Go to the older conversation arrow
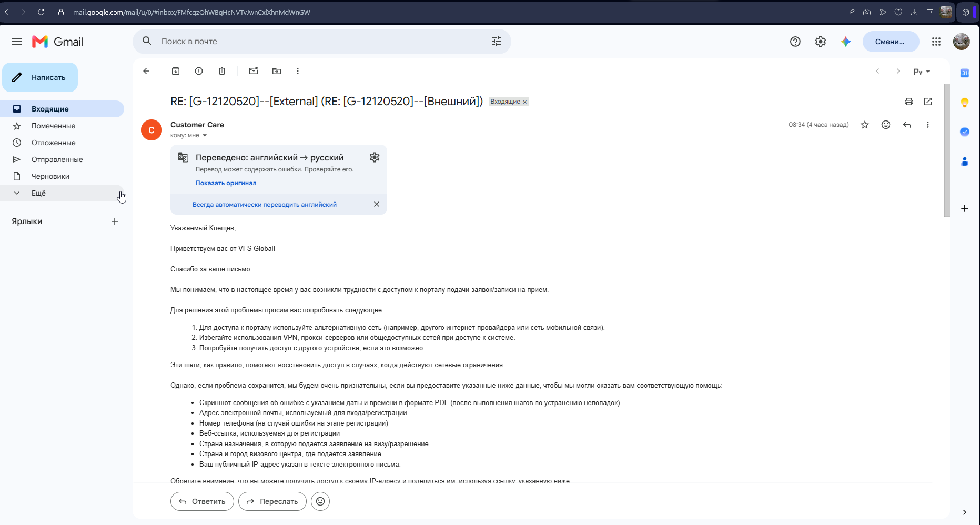 898,71
